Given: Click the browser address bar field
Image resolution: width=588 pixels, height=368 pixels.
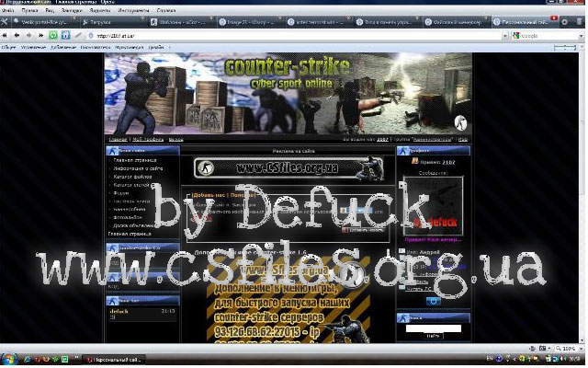Looking at the screenshot, I should tap(294, 36).
